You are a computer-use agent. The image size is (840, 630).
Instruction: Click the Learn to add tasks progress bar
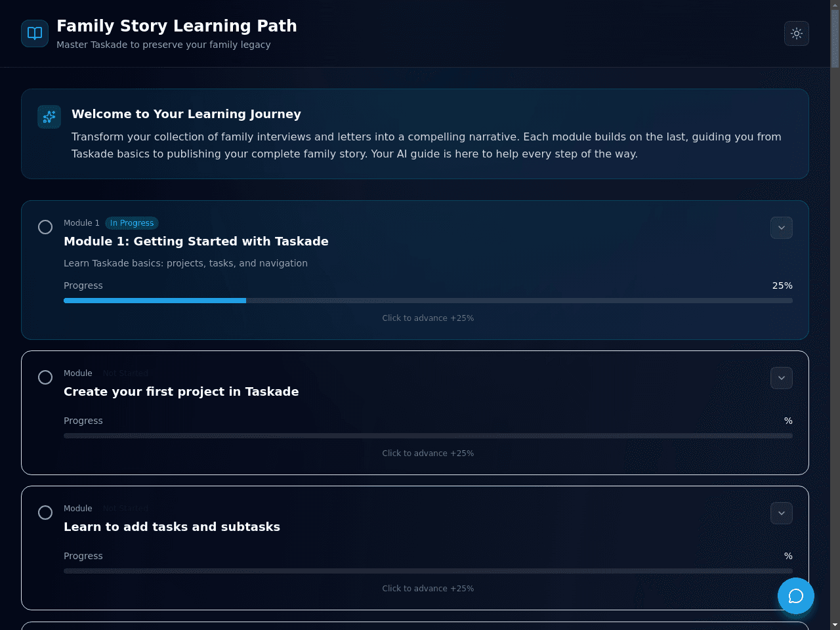click(x=428, y=571)
